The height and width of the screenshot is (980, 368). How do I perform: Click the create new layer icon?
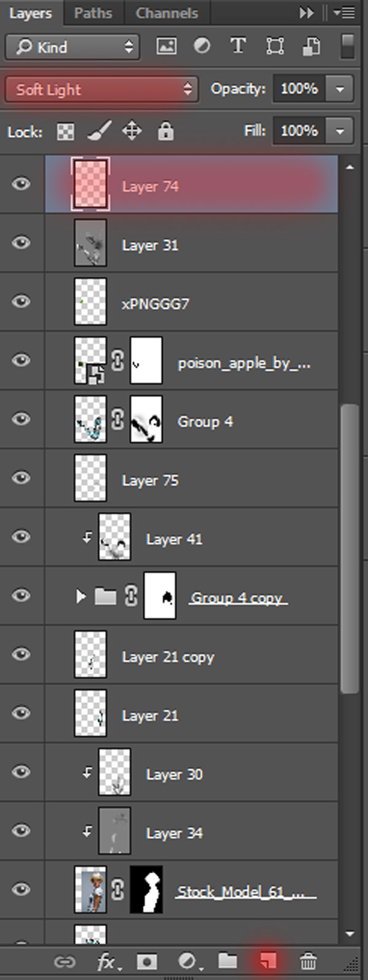pos(267,960)
